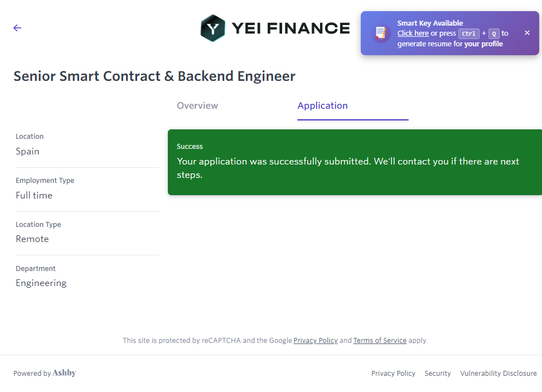Screen dimensions: 542x392
Task: Open Google Terms of Service link
Action: (x=380, y=340)
